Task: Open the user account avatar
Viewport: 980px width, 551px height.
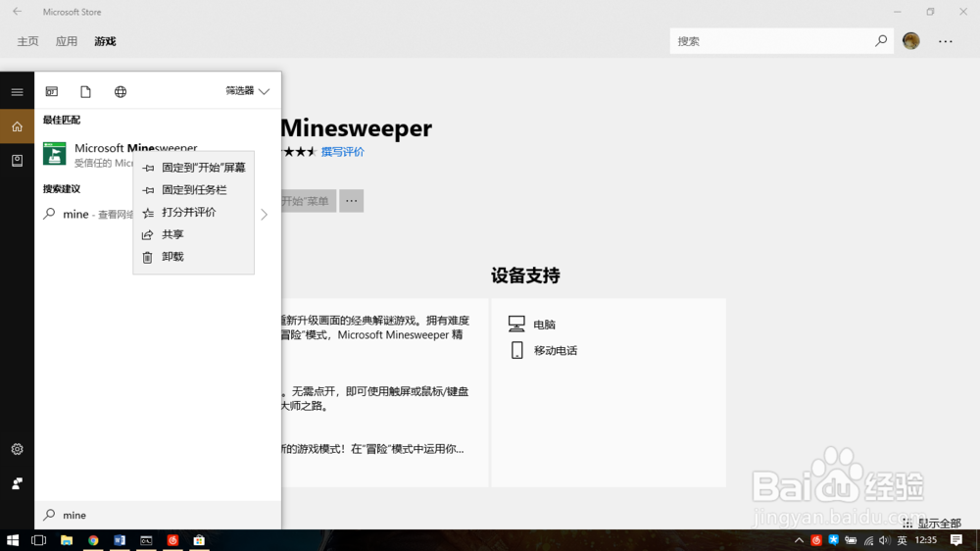Action: [911, 41]
